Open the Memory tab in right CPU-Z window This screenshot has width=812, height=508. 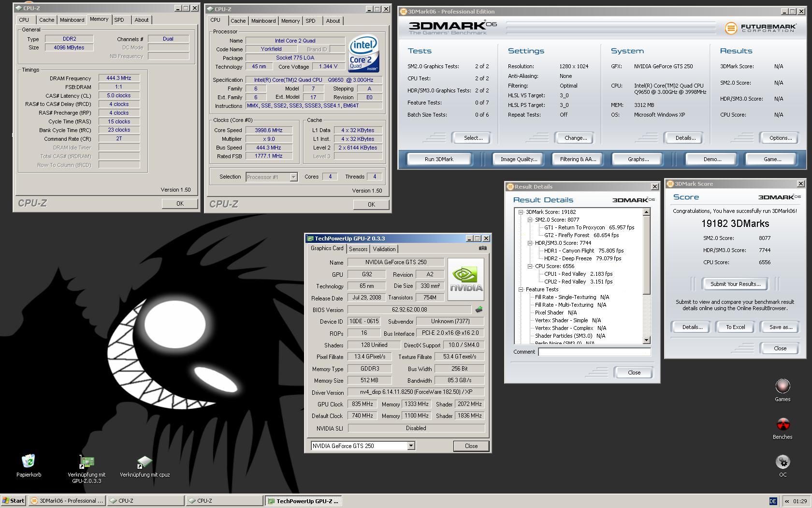click(290, 21)
